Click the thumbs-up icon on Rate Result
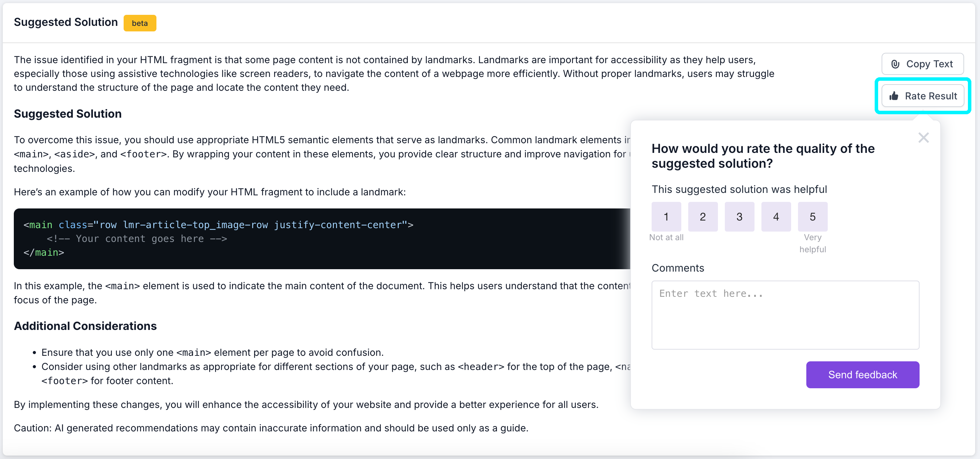This screenshot has width=980, height=459. 894,96
